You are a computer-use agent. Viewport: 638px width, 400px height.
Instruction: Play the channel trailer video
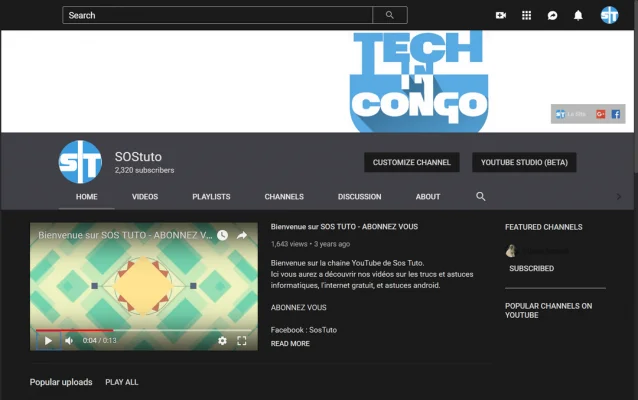click(48, 341)
